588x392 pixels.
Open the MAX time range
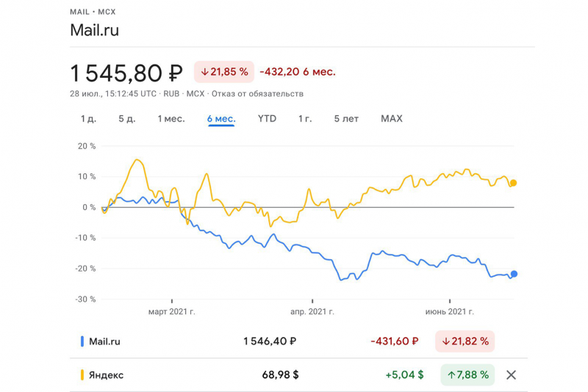[392, 119]
